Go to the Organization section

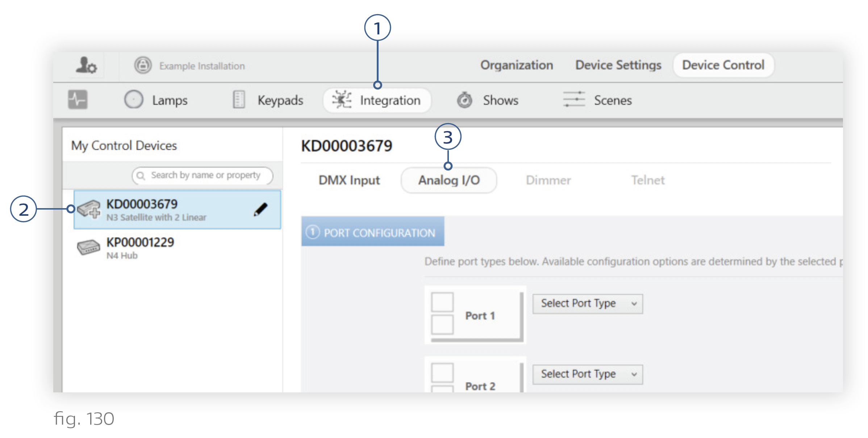click(517, 65)
